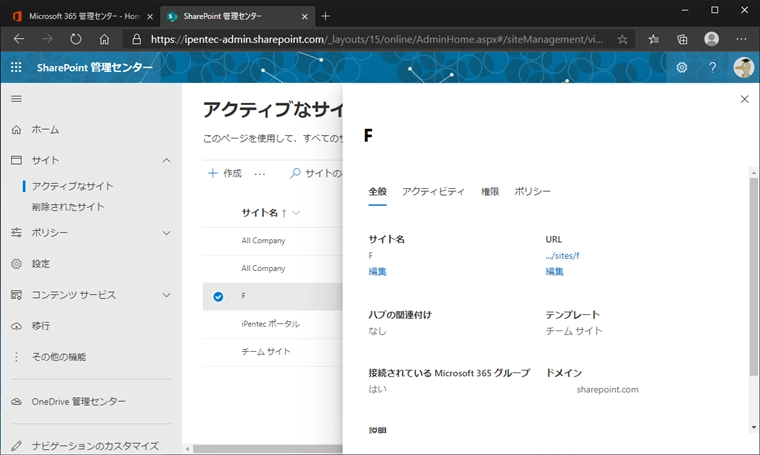Screen dimensions: 760x455
Task: Expand the ポリシー navigation section
Action: (x=166, y=233)
